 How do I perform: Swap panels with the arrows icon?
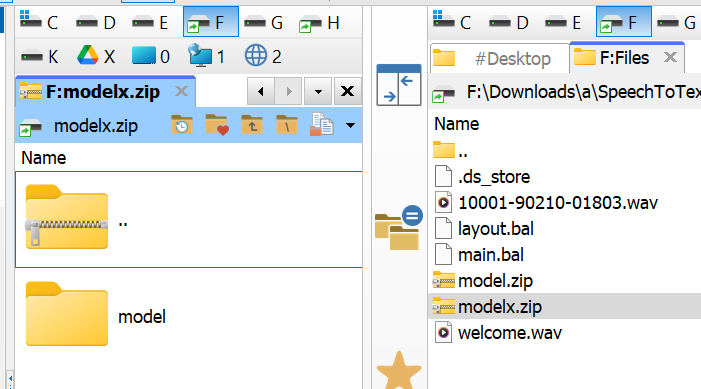pos(399,85)
